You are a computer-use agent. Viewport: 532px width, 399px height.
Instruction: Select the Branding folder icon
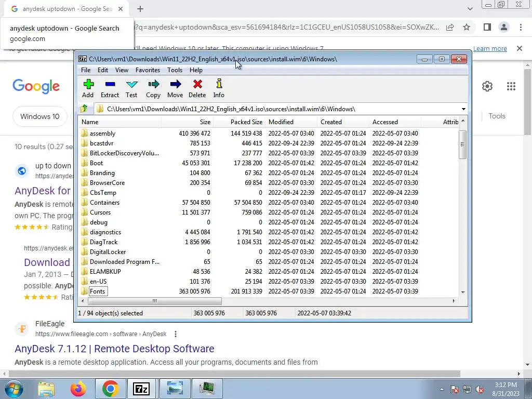point(85,172)
